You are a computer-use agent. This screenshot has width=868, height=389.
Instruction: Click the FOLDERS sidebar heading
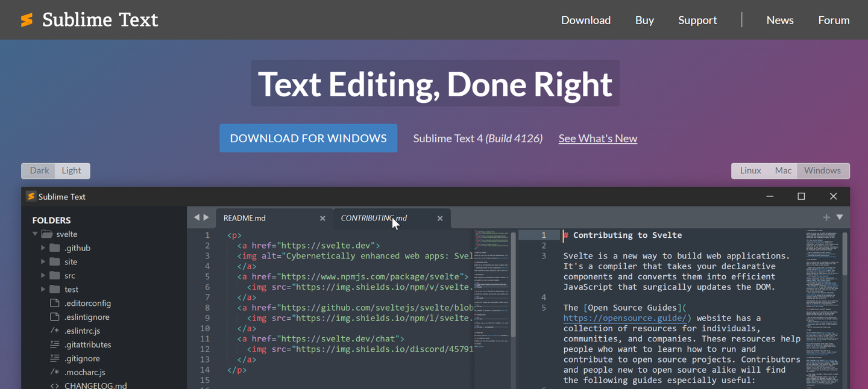coord(51,220)
